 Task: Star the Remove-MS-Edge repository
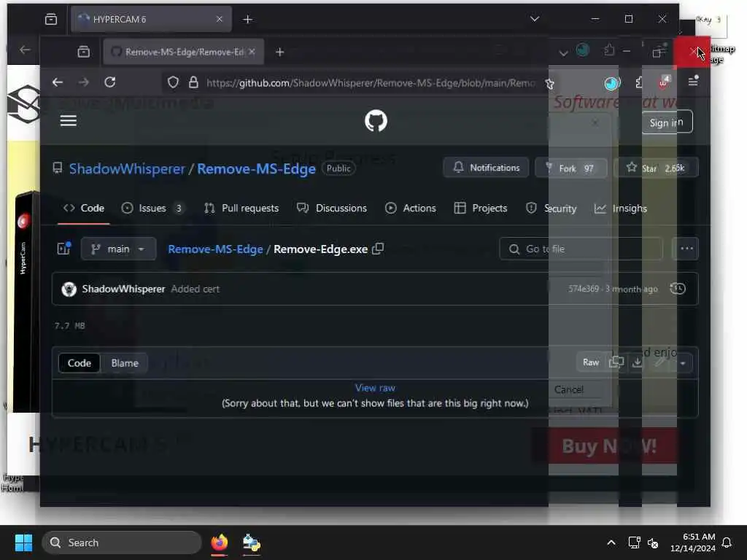657,168
